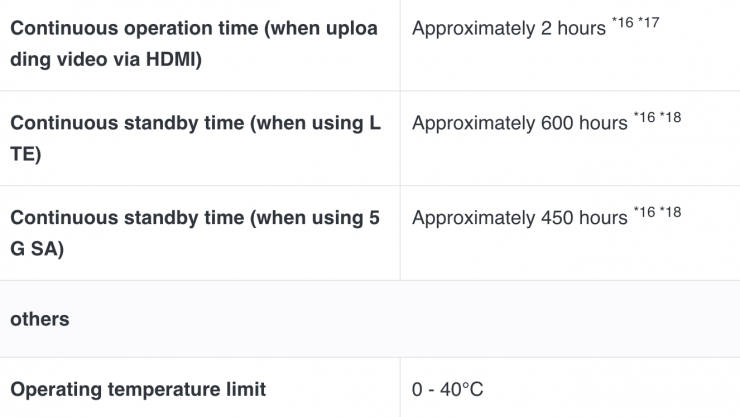Open footnote *16 beside "Approximately 600 hours"
This screenshot has width=740, height=417.
[x=644, y=118]
